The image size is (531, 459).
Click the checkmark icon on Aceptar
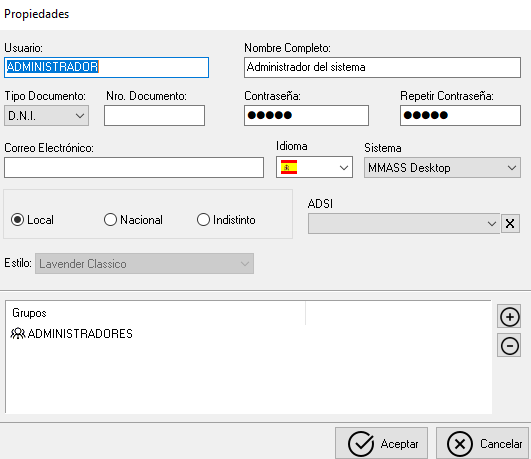[361, 443]
